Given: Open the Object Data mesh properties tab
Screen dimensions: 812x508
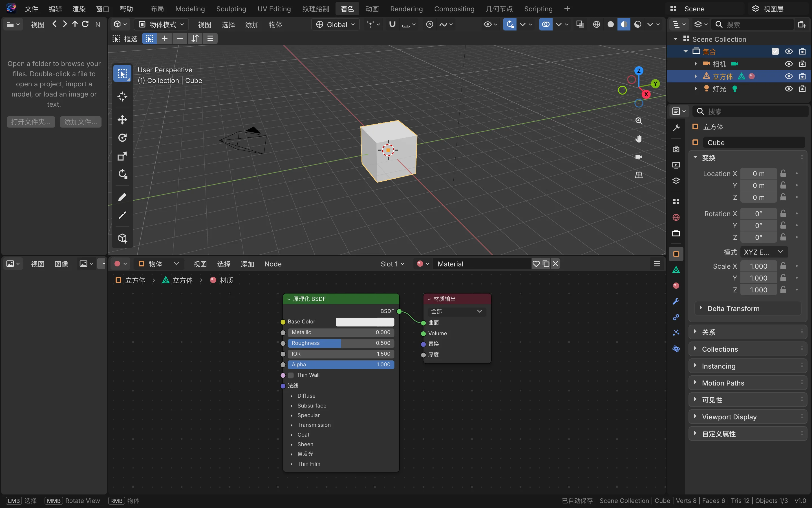Looking at the screenshot, I should pos(676,270).
